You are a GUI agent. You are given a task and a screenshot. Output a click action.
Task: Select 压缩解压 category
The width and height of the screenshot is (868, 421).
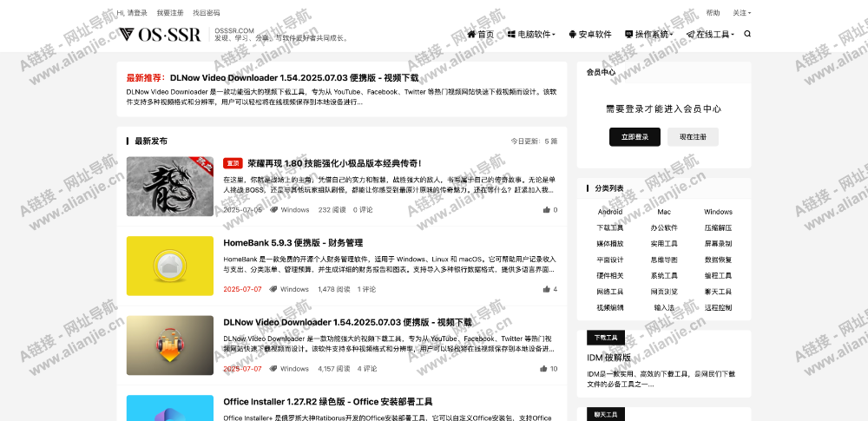tap(718, 227)
